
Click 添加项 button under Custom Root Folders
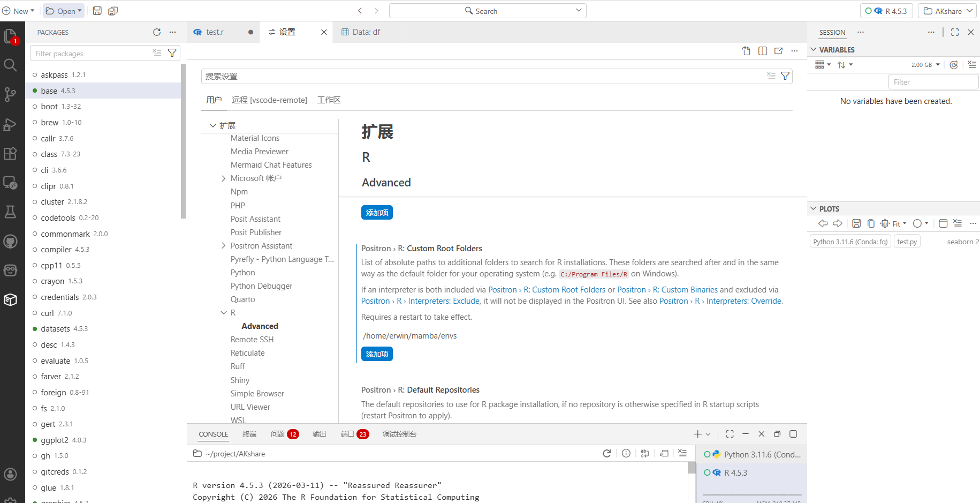pos(377,354)
